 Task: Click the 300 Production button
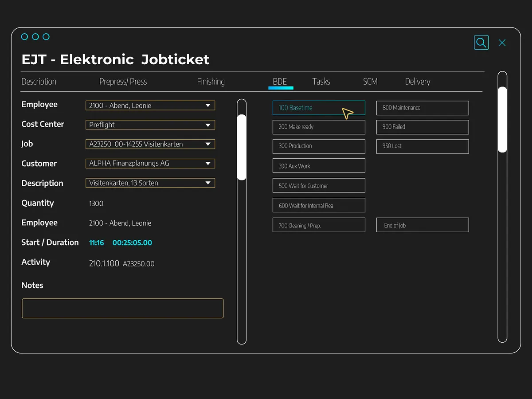319,146
